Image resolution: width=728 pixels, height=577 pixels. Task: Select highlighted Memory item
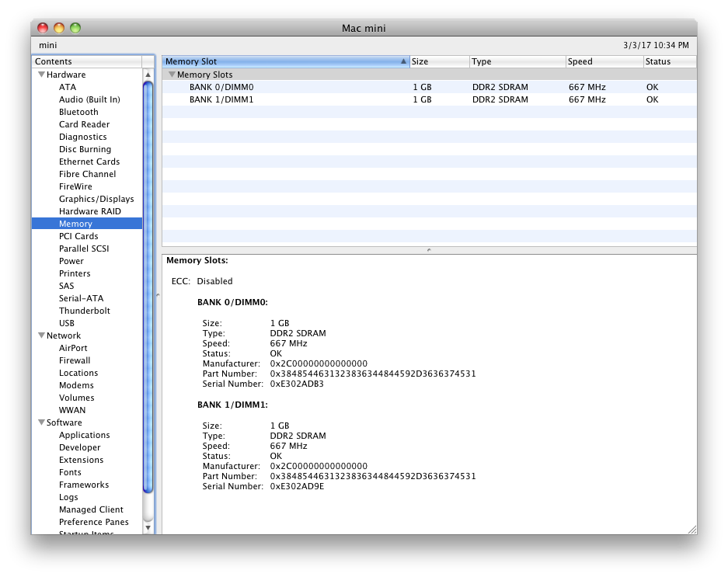[x=87, y=224]
